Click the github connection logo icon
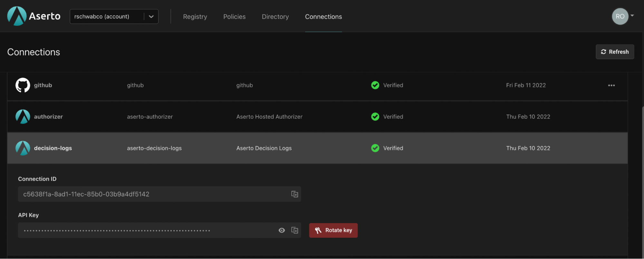 (23, 85)
